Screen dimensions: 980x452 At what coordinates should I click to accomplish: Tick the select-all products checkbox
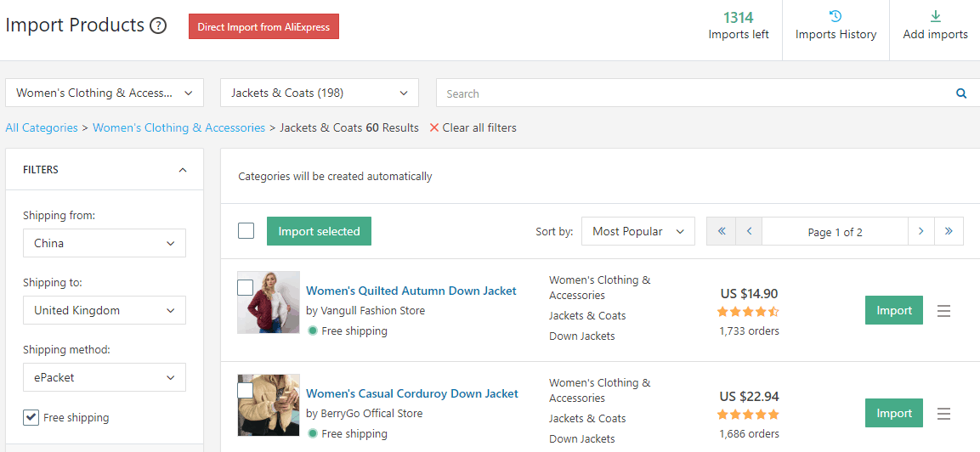[x=246, y=231]
